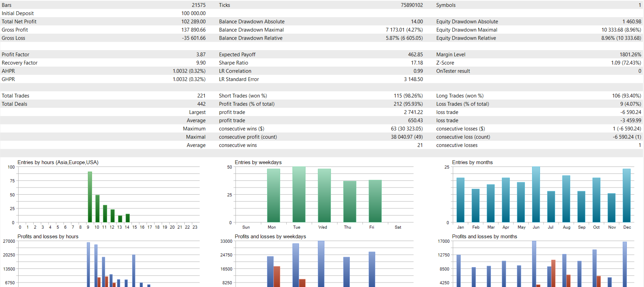Select maximum consecutive wins value 63 (30 323.05)
This screenshot has width=644, height=287.
pos(407,129)
